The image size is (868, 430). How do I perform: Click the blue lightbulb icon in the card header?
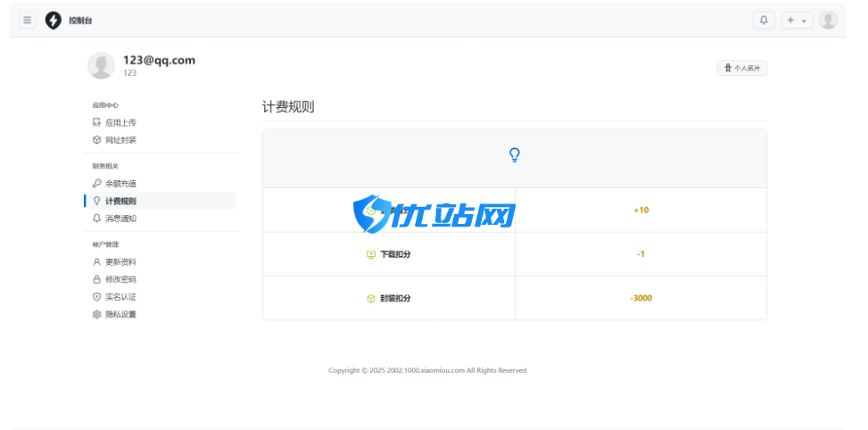pos(514,155)
